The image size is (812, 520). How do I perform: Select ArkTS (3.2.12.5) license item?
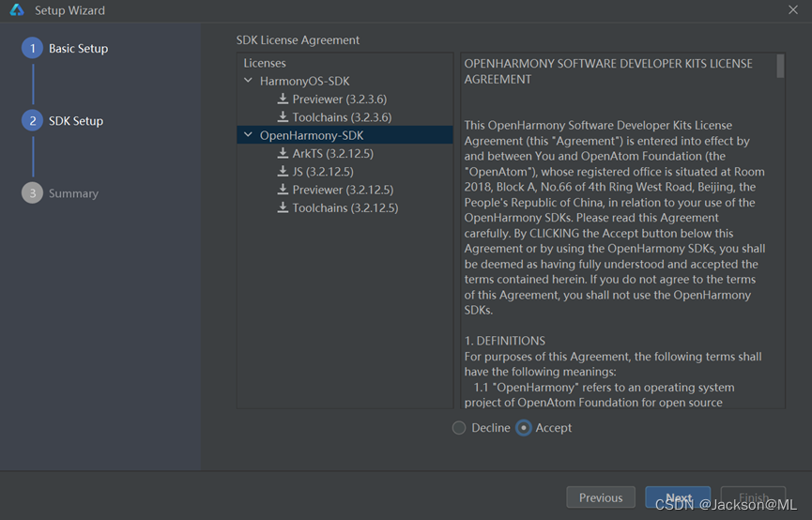tap(333, 153)
